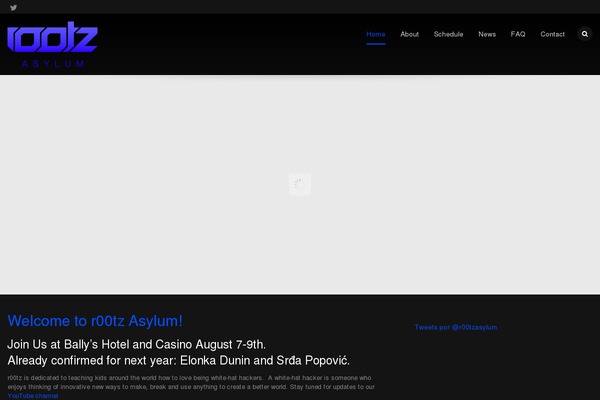Click the loading slider spinner area
The image size is (600, 400).
[x=300, y=184]
